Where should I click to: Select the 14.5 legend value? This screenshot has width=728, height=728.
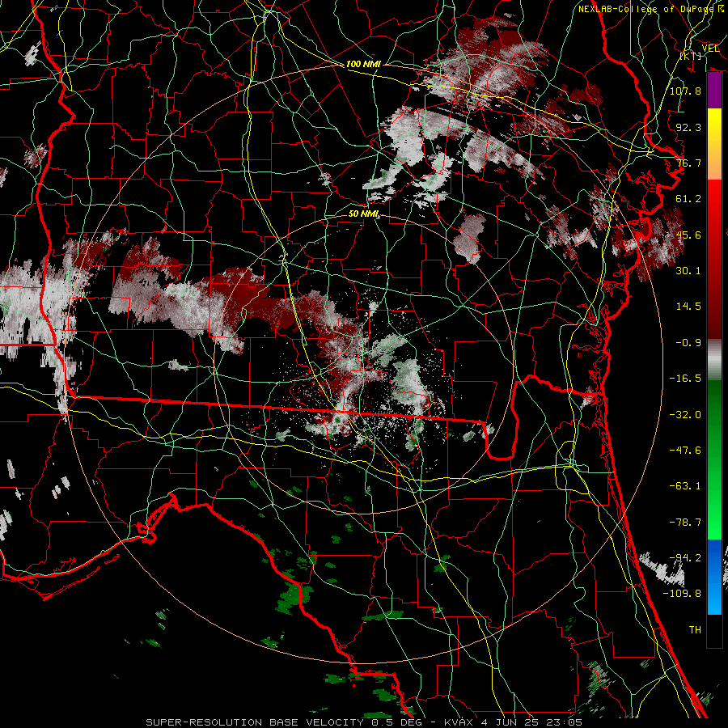pyautogui.click(x=688, y=307)
